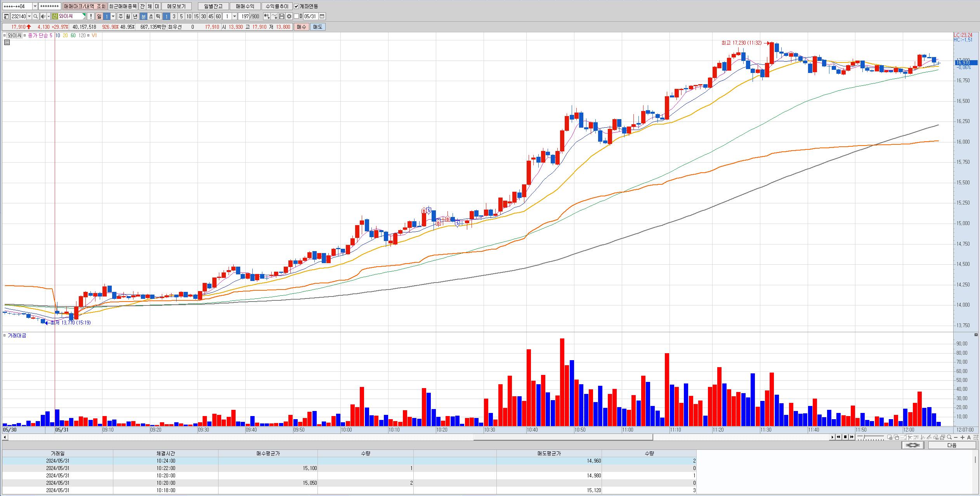Click the save chart floppy icon
This screenshot has width=980, height=496.
(282, 16)
